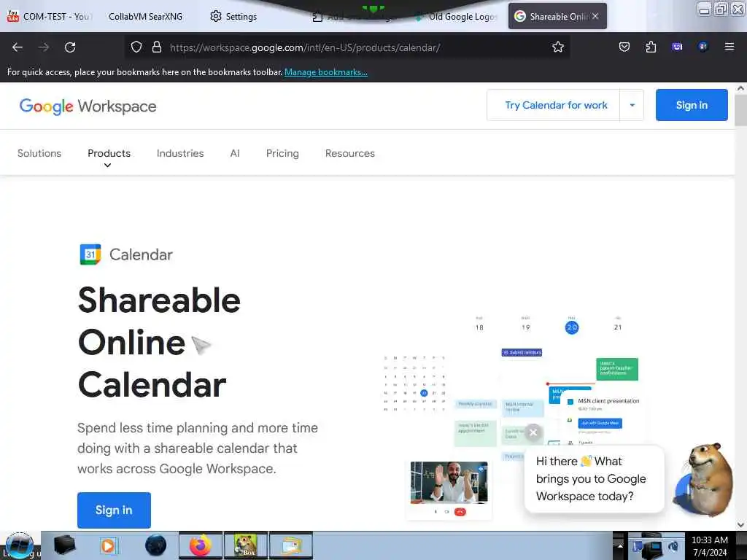Open the Pricing nav item
Viewport: 747px width, 560px height.
282,153
